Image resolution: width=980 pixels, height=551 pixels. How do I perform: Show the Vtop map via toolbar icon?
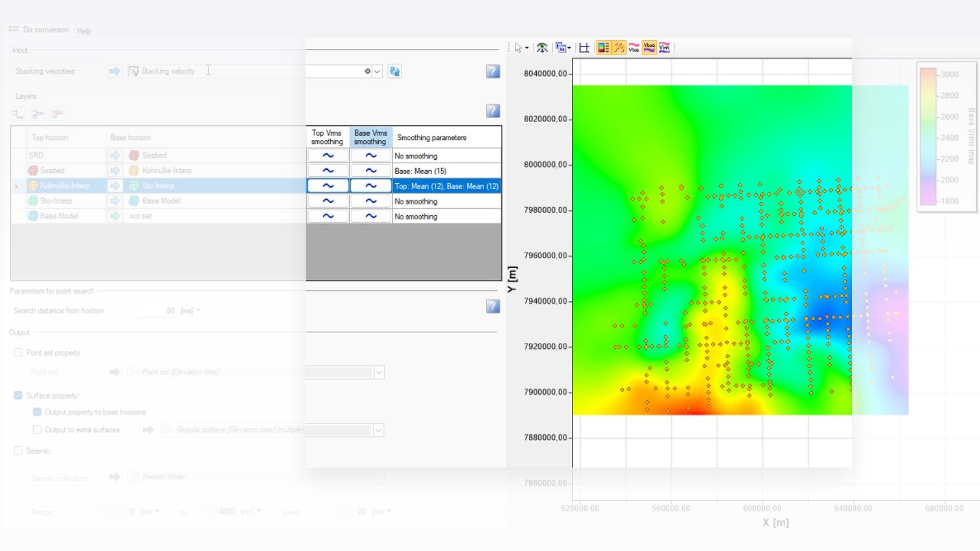pyautogui.click(x=634, y=48)
